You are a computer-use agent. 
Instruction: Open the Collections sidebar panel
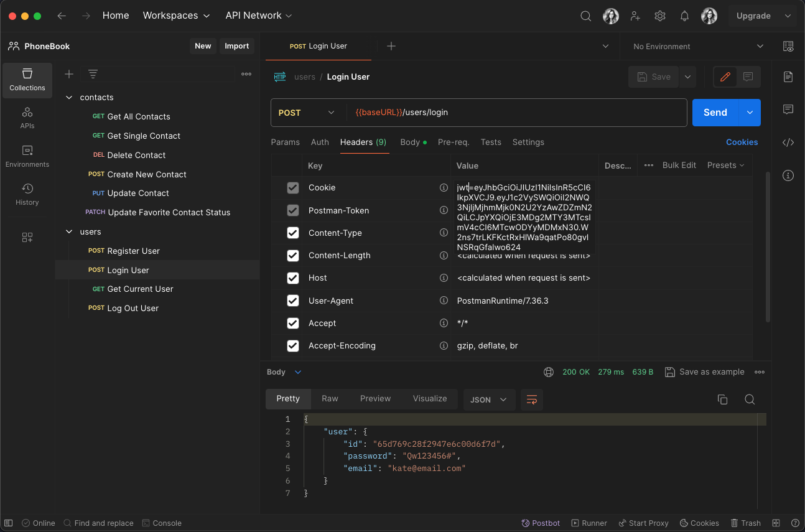click(27, 80)
